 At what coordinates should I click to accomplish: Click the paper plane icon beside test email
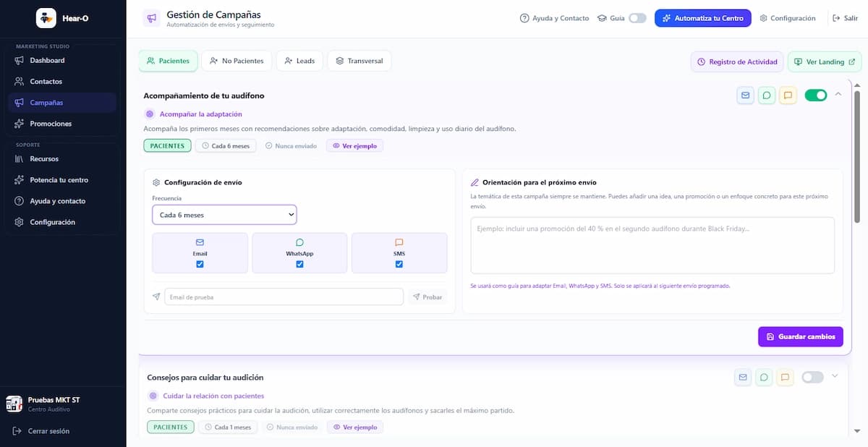tap(156, 297)
